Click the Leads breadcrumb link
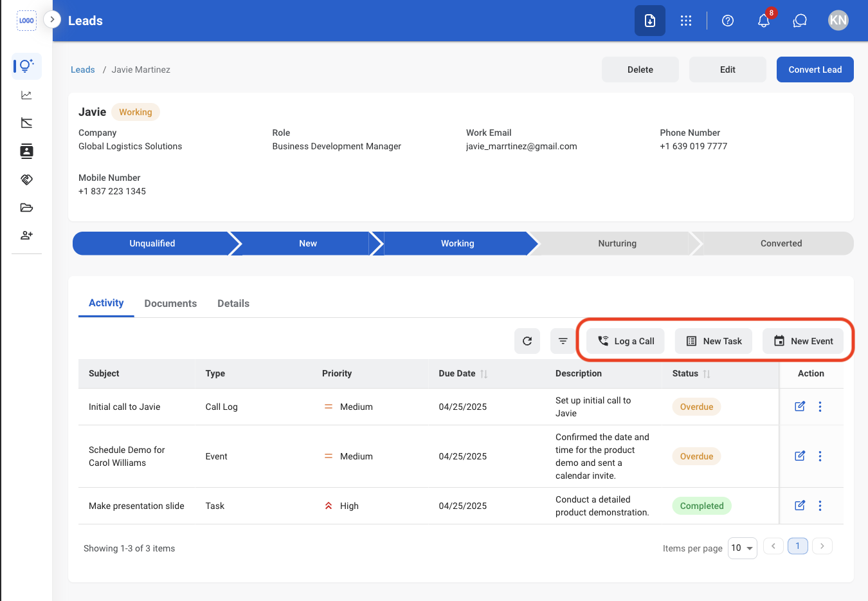 click(82, 69)
